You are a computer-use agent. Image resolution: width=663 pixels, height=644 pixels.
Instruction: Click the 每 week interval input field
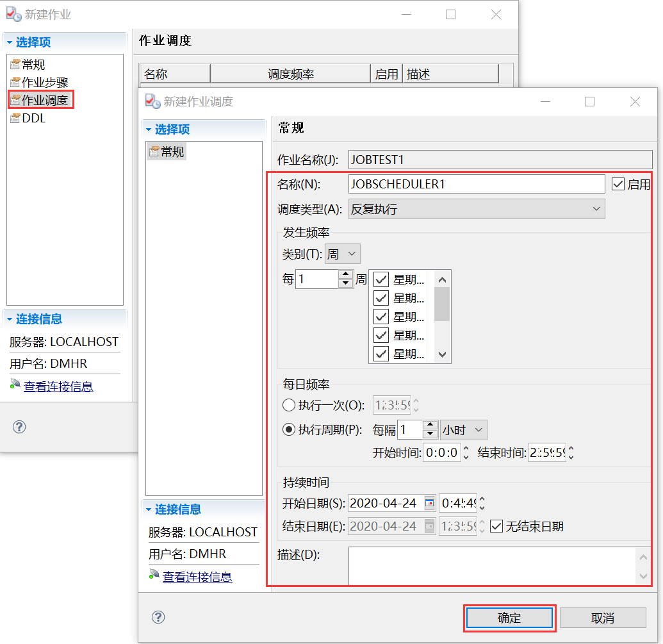tap(317, 279)
